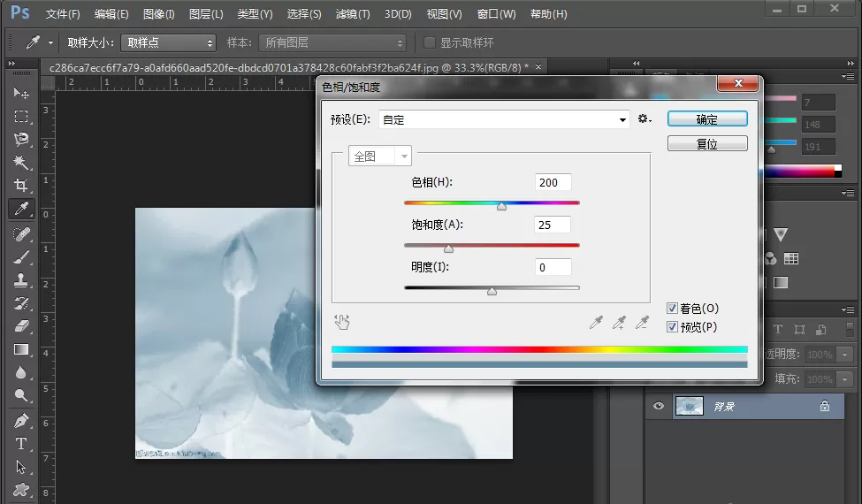
Task: Select the Crop tool
Action: 21,185
